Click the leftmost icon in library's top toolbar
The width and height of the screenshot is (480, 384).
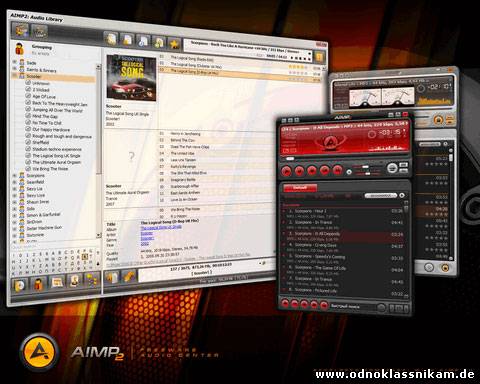[21, 30]
